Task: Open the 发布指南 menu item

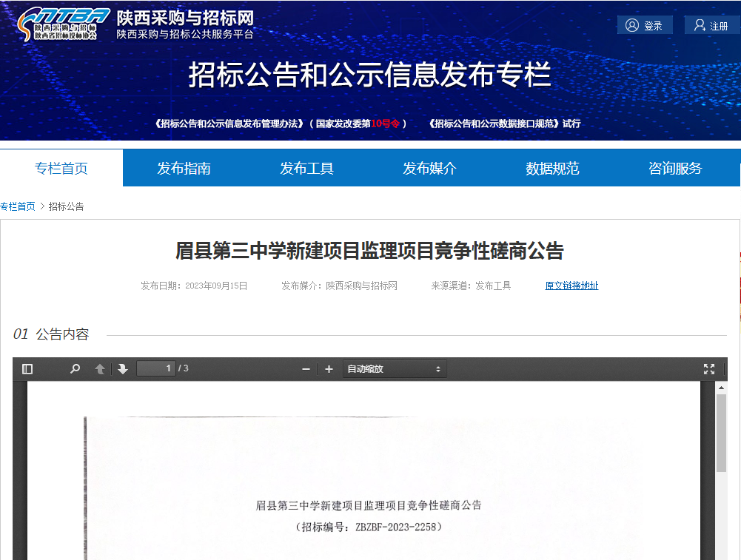Action: pyautogui.click(x=184, y=168)
